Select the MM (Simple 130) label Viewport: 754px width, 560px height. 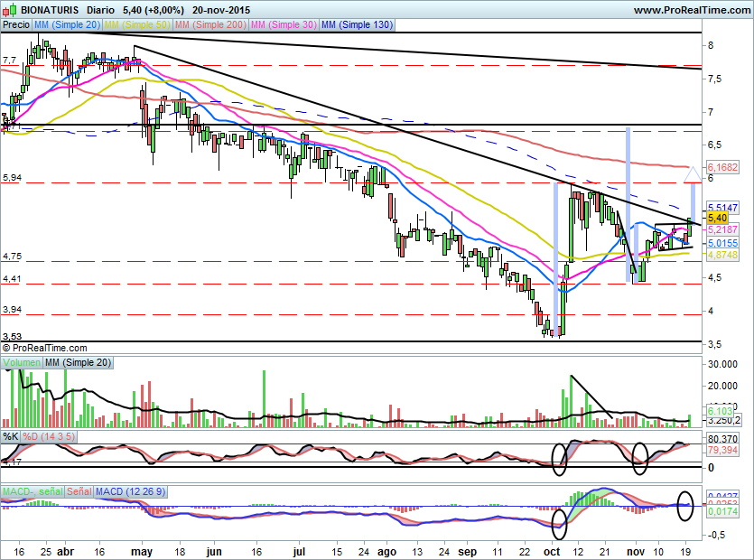(x=358, y=24)
